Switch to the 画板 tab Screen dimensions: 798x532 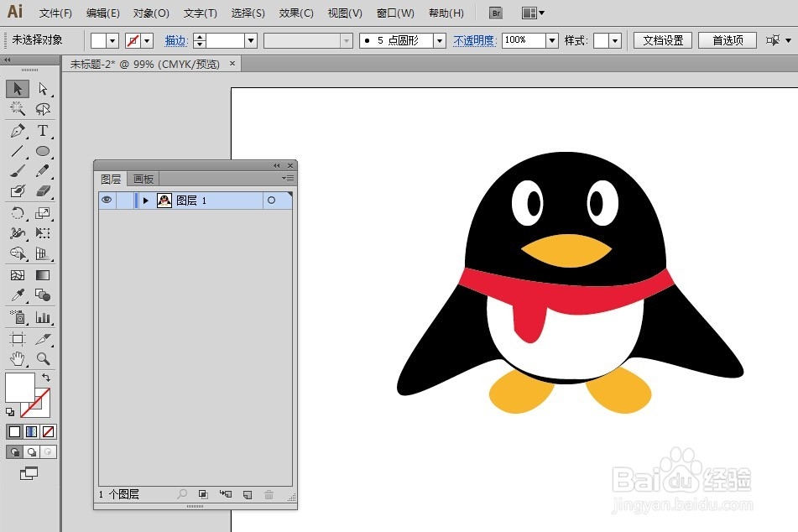[143, 180]
